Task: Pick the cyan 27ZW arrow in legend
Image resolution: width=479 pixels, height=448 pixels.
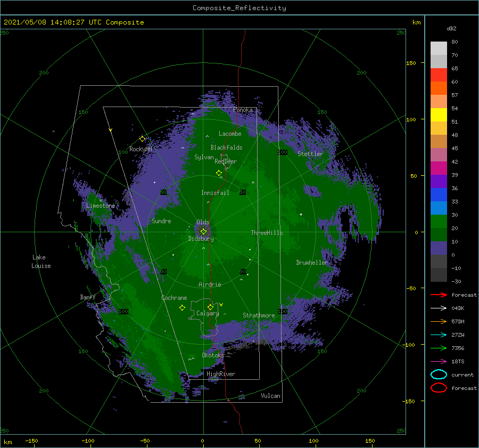Action: (439, 335)
